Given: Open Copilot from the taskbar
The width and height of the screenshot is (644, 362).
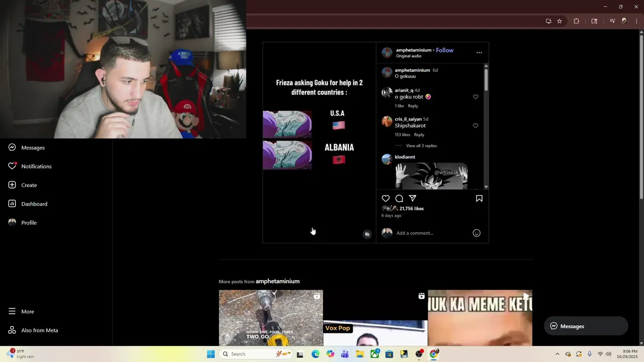Looking at the screenshot, I should click(330, 354).
